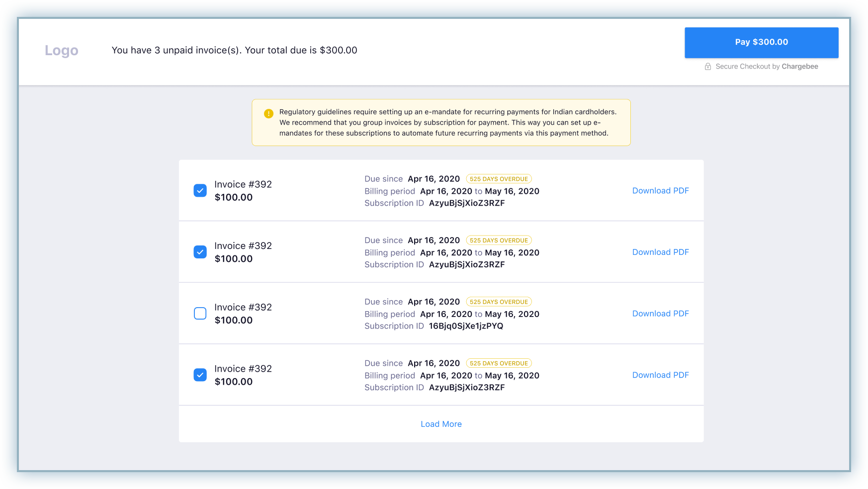Download PDF for the first invoice
The height and width of the screenshot is (489, 868).
click(661, 191)
